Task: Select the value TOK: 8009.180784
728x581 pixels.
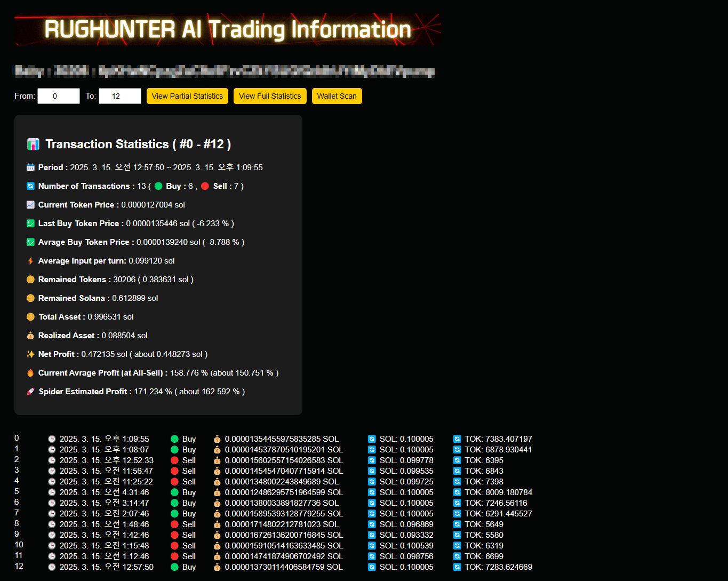Action: (498, 492)
